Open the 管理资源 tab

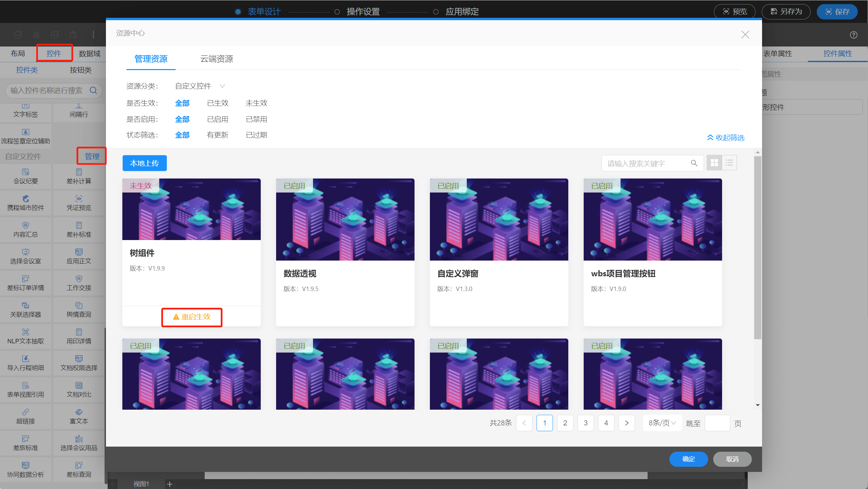click(151, 59)
